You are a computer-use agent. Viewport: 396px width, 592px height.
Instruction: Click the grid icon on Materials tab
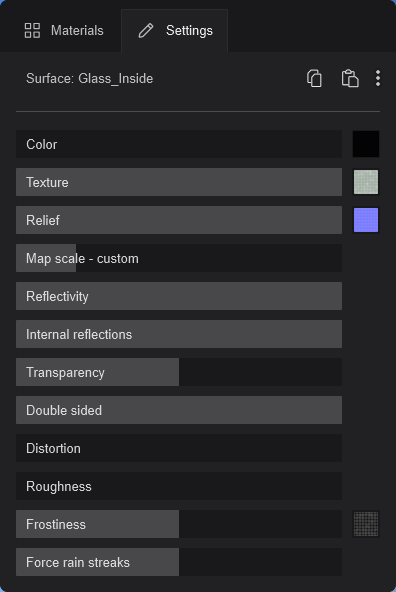tap(32, 31)
